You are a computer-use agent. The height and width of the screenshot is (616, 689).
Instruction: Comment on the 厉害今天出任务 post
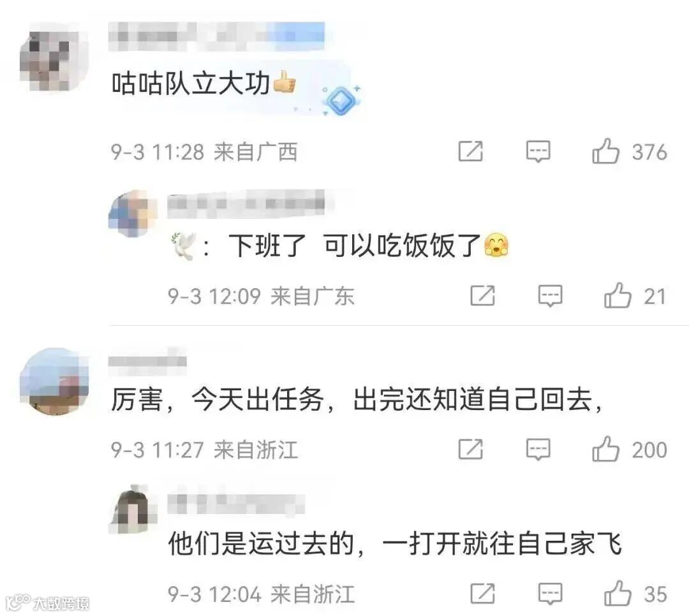[538, 450]
